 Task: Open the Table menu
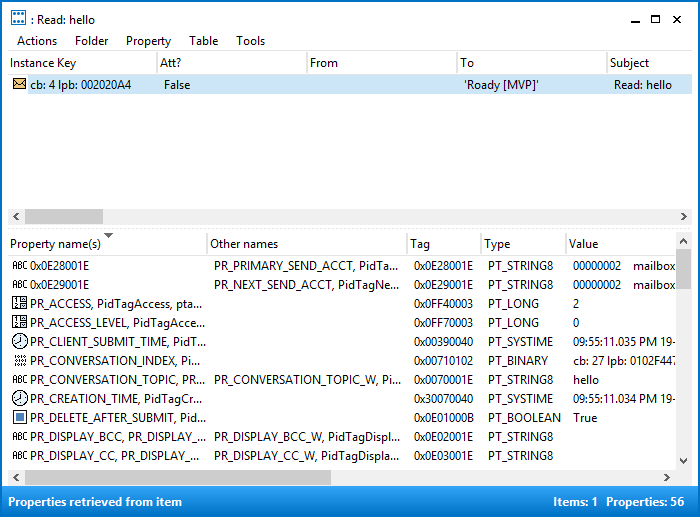203,41
